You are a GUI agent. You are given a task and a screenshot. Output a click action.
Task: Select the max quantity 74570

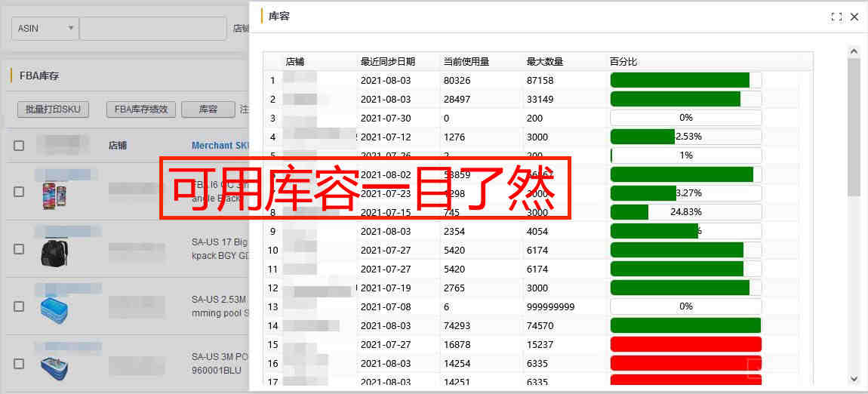(540, 325)
